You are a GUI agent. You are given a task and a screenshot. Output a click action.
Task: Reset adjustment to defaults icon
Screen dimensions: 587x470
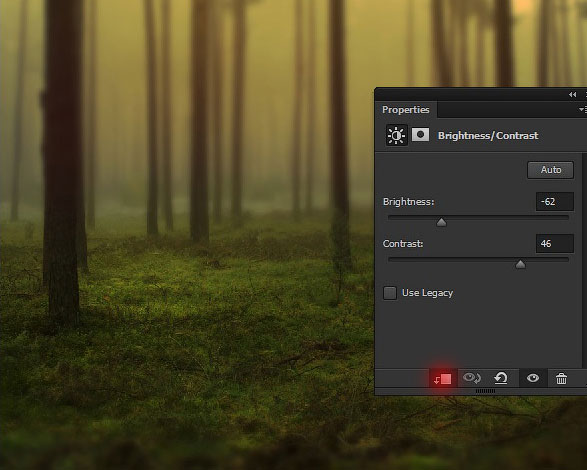point(501,378)
